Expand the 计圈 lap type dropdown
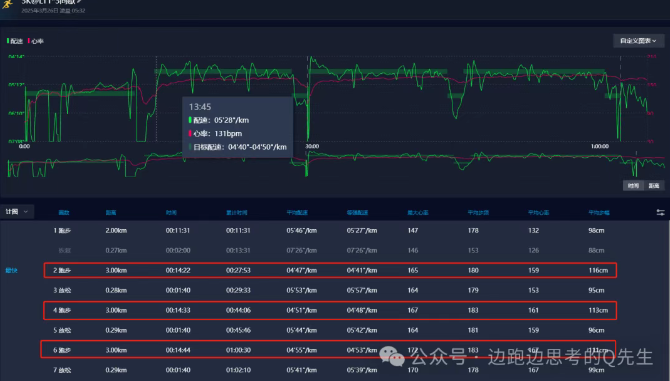The image size is (670, 381). 16,211
